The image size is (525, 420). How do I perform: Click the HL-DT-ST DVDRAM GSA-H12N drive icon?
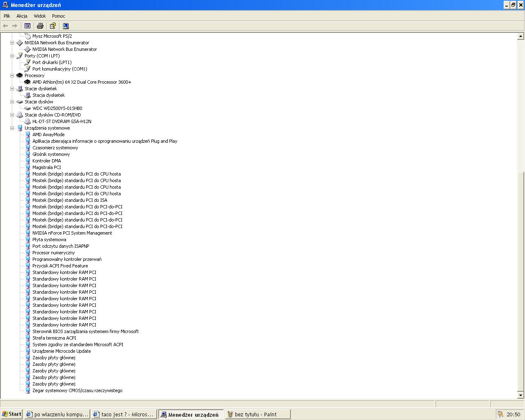click(27, 121)
